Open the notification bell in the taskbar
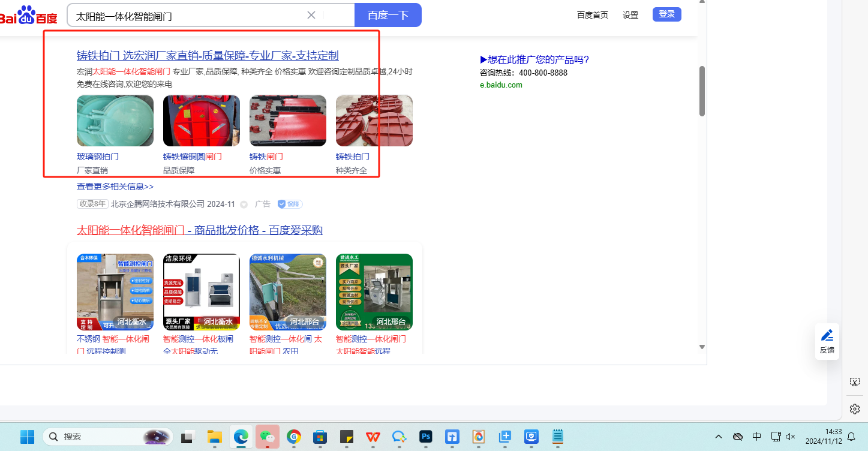 (851, 437)
